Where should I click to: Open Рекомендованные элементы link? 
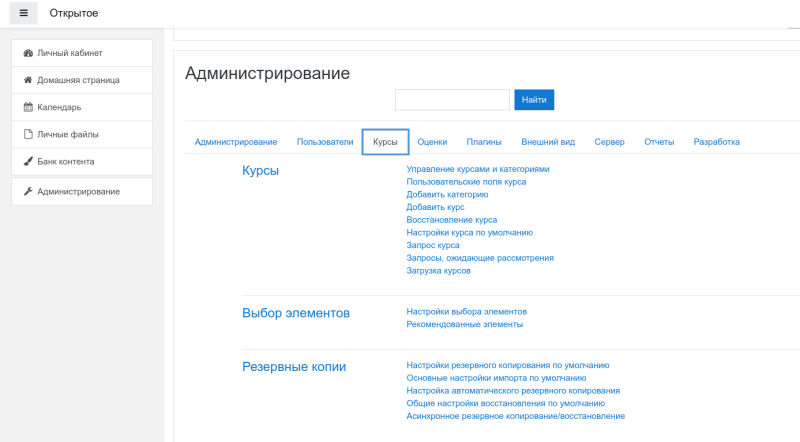coord(464,324)
